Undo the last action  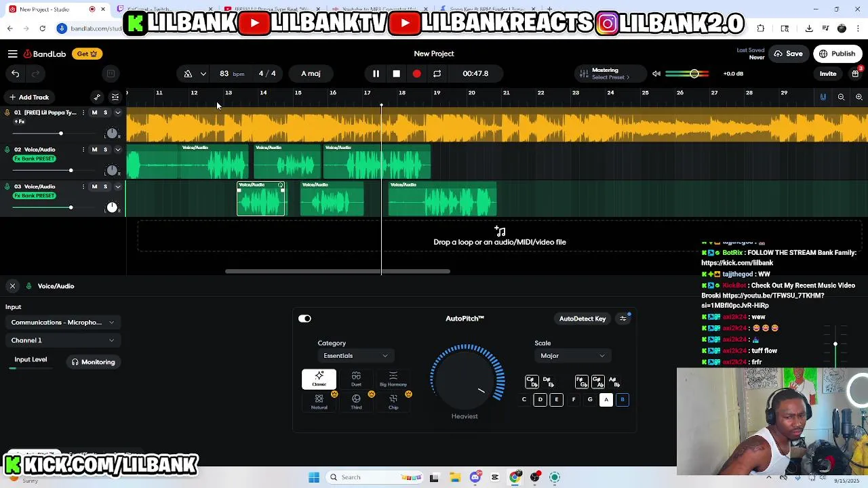point(15,73)
